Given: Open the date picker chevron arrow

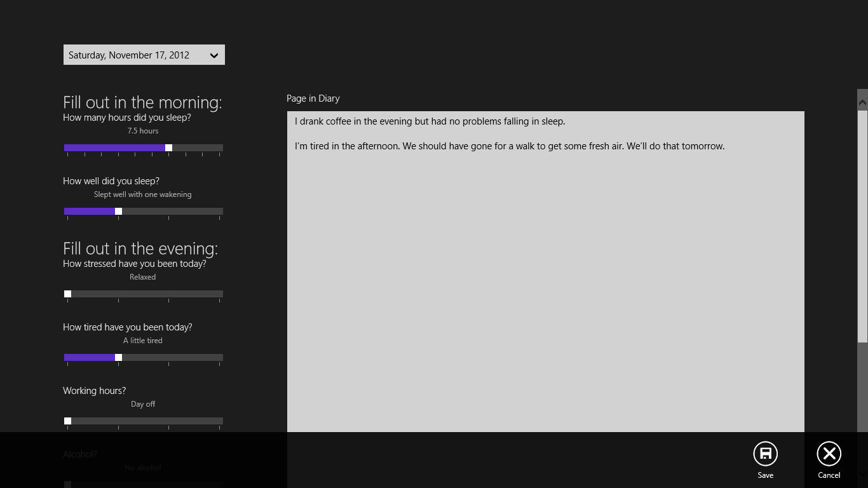Looking at the screenshot, I should pos(214,55).
